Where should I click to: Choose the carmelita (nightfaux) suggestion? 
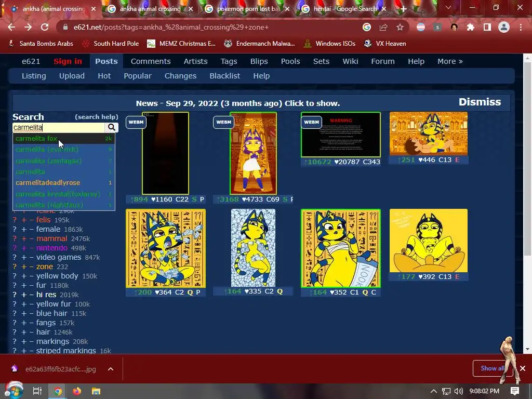(64, 205)
